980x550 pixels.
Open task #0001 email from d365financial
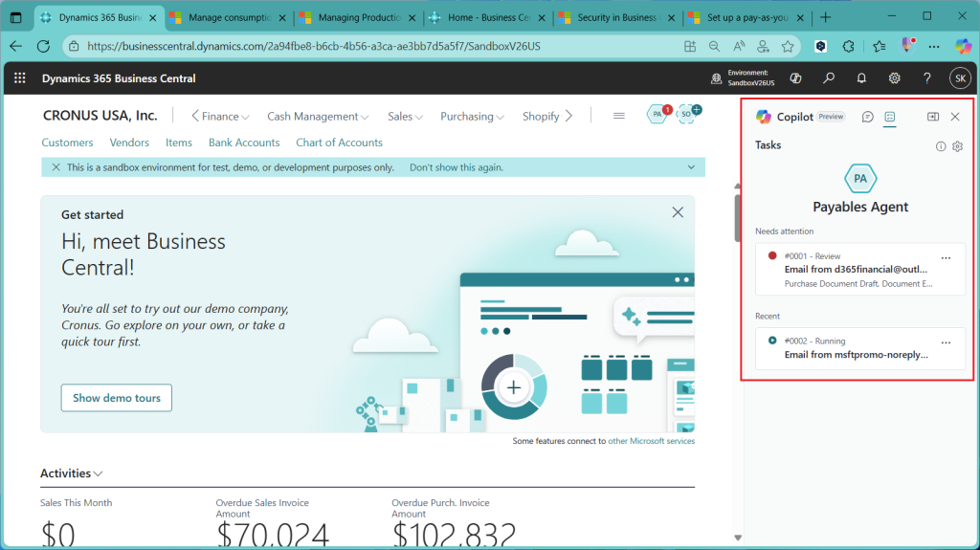tap(860, 270)
